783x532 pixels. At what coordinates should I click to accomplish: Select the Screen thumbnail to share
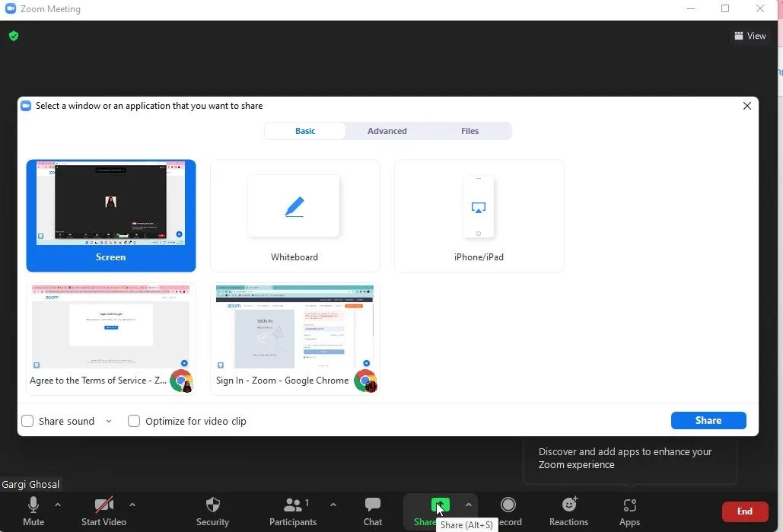point(111,216)
